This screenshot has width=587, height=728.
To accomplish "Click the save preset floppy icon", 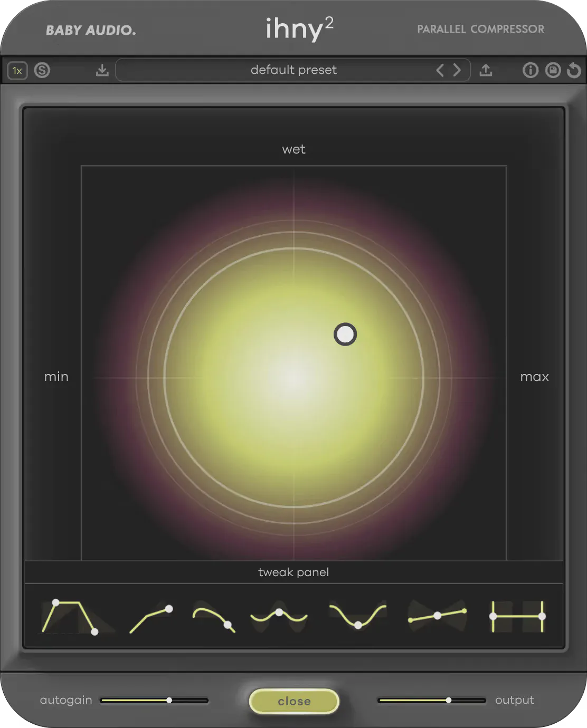I will [553, 70].
